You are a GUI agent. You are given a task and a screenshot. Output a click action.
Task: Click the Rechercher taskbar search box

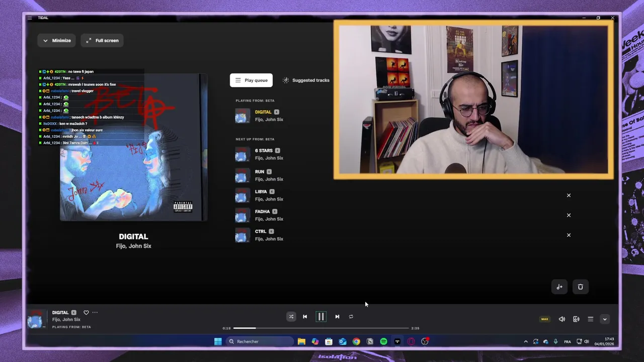tap(260, 341)
